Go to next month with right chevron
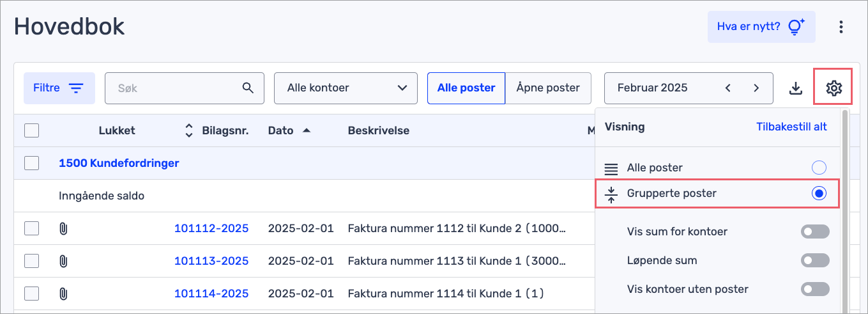The height and width of the screenshot is (314, 868). point(756,88)
